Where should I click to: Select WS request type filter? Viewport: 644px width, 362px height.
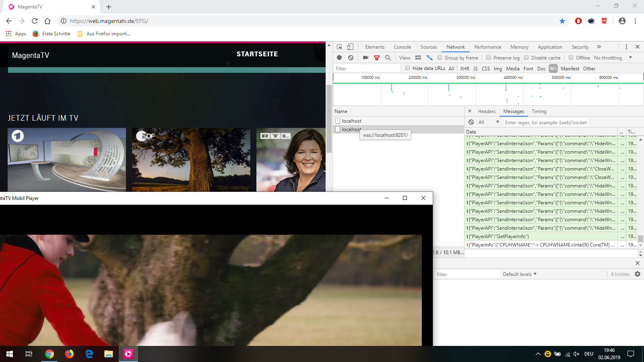click(553, 68)
